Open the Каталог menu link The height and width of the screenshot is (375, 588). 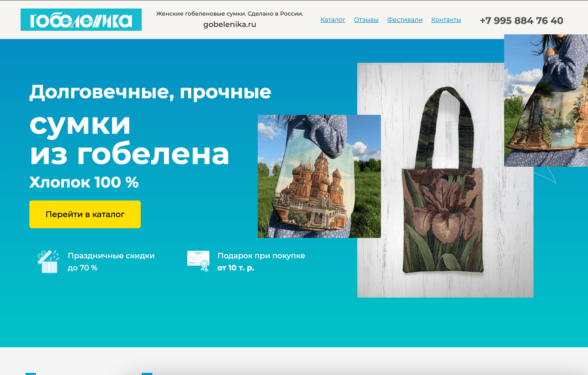(333, 19)
